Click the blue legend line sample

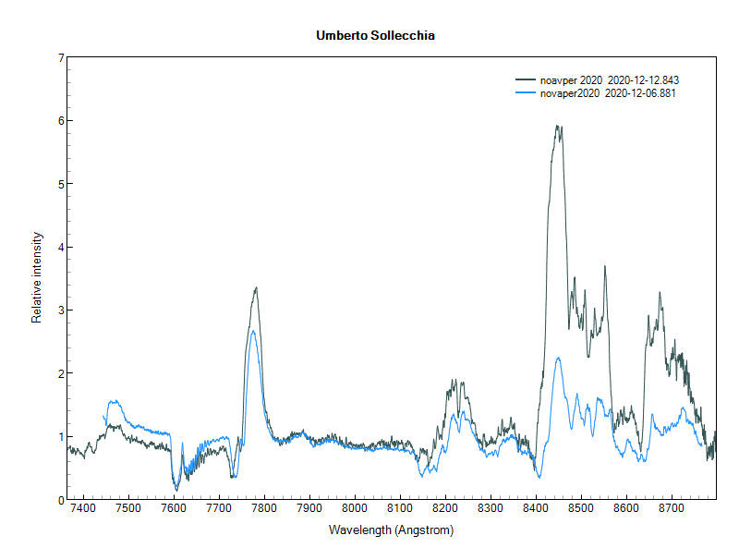(x=526, y=92)
